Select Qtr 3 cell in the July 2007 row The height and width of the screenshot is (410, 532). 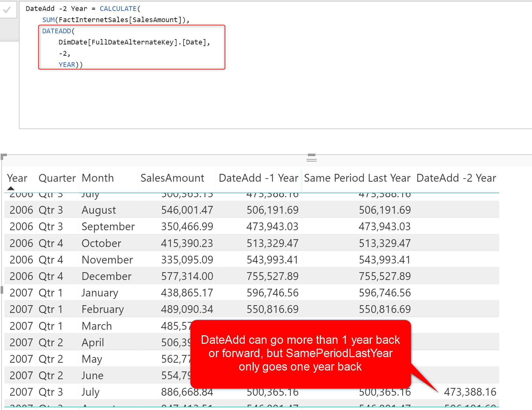coord(51,392)
